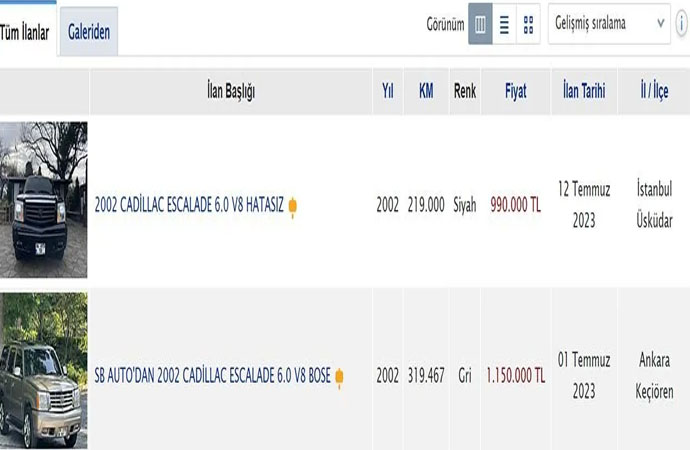The width and height of the screenshot is (690, 450).
Task: Open SB AUTO'DAN 2002 CADİLLAC ESCALADE listing
Action: coord(213,376)
